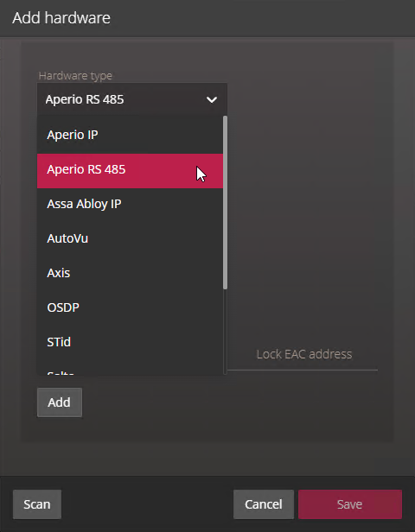Click the dropdown list scrollbar
The height and width of the screenshot is (532, 415).
pos(225,203)
